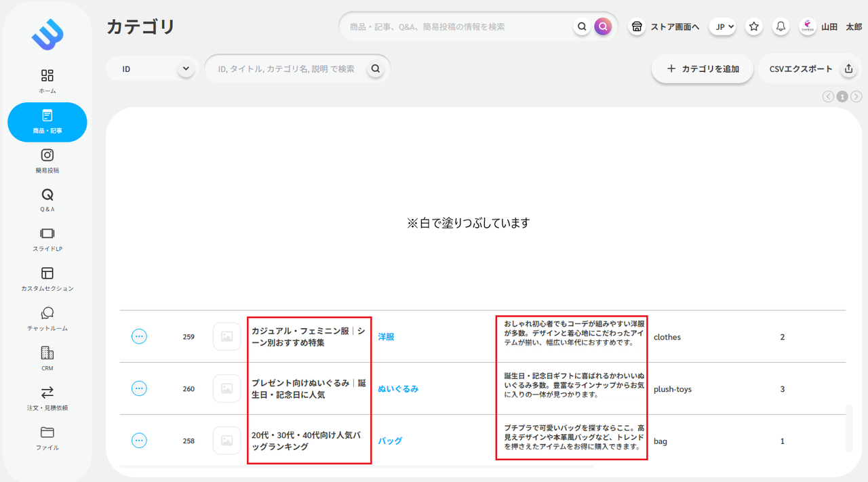Open the notifications bell
Viewport: 868px width, 482px height.
[781, 26]
